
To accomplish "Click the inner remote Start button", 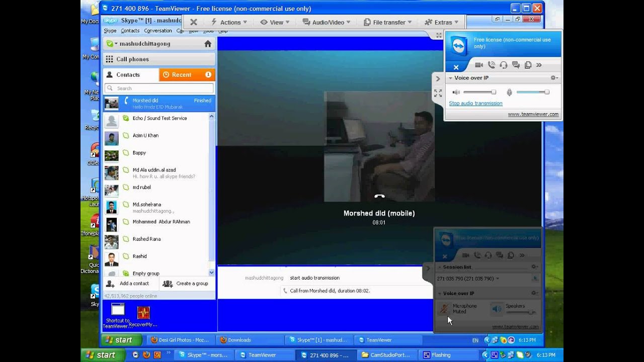I will (121, 340).
